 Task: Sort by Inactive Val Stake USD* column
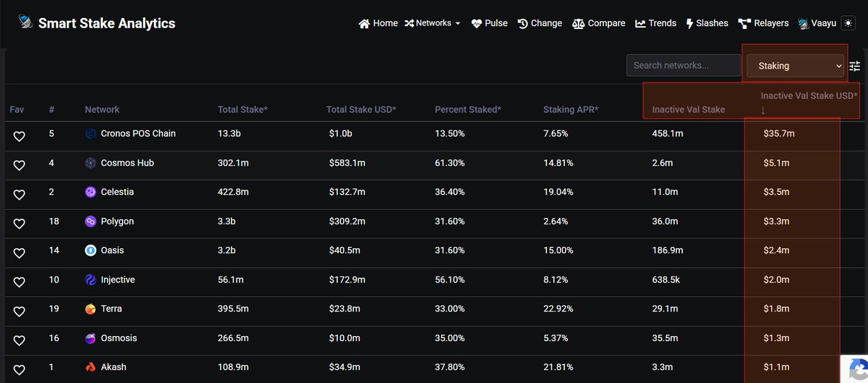(x=809, y=96)
